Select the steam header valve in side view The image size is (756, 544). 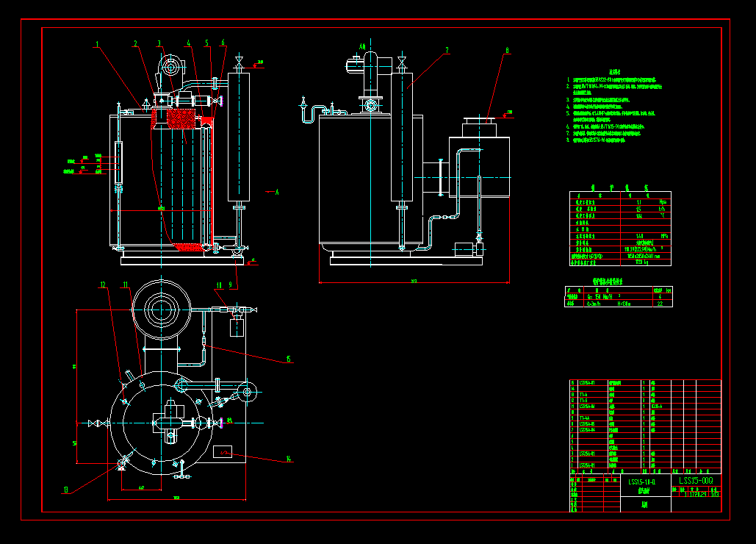pos(402,62)
